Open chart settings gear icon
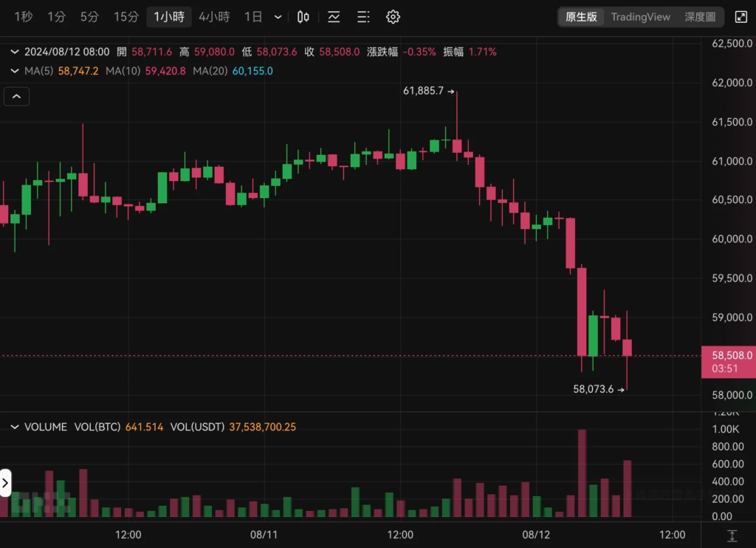The image size is (756, 548). pos(393,17)
